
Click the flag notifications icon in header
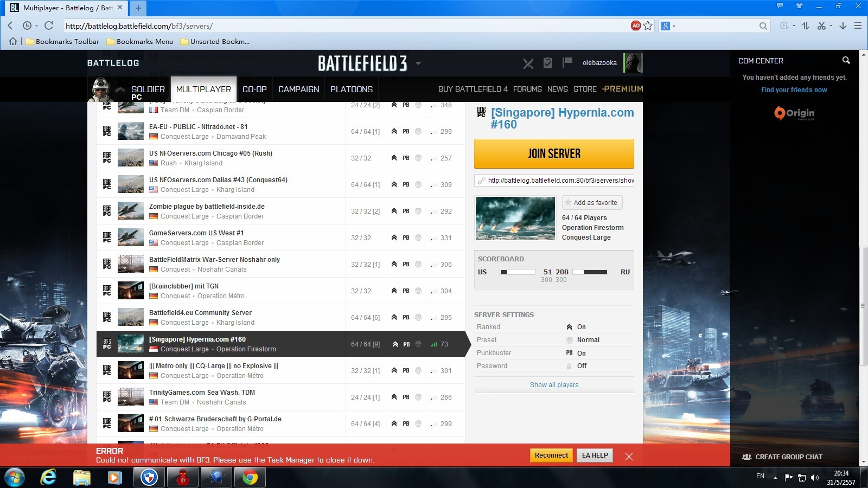pyautogui.click(x=567, y=62)
